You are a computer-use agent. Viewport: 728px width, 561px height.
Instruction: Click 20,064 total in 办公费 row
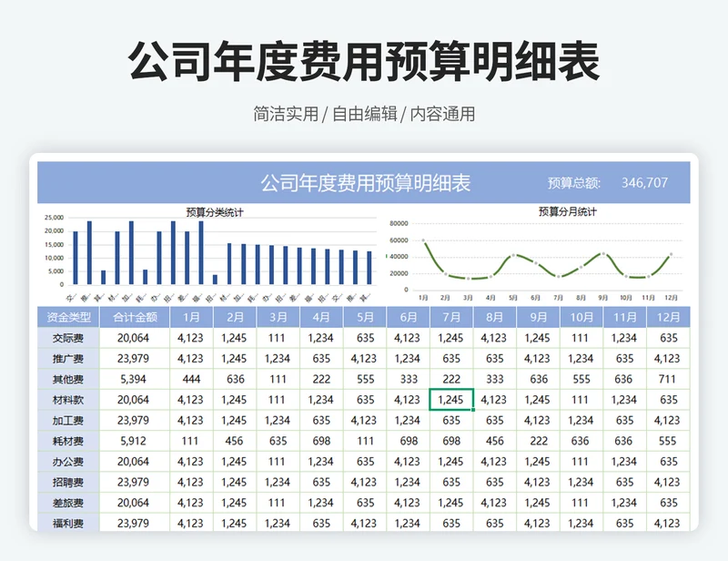[x=133, y=462]
